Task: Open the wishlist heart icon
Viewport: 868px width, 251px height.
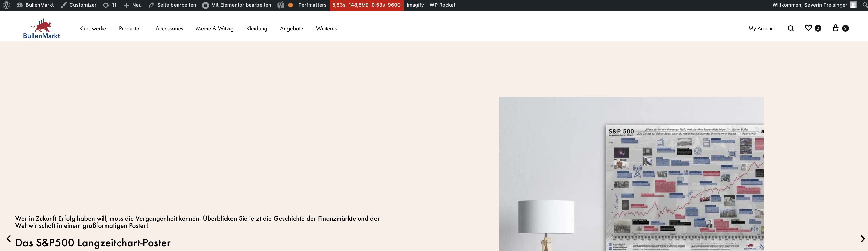Action: tap(808, 28)
